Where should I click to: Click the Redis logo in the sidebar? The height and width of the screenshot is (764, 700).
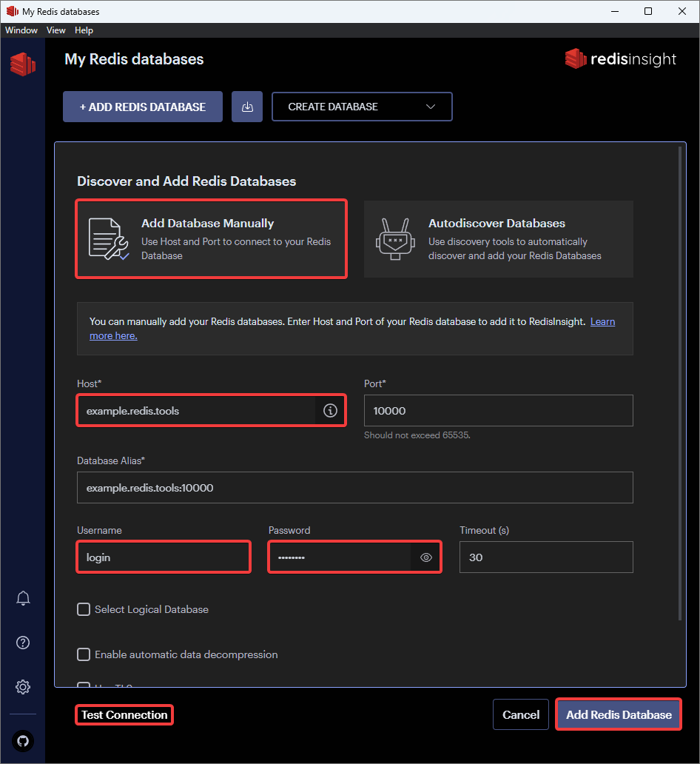(22, 64)
